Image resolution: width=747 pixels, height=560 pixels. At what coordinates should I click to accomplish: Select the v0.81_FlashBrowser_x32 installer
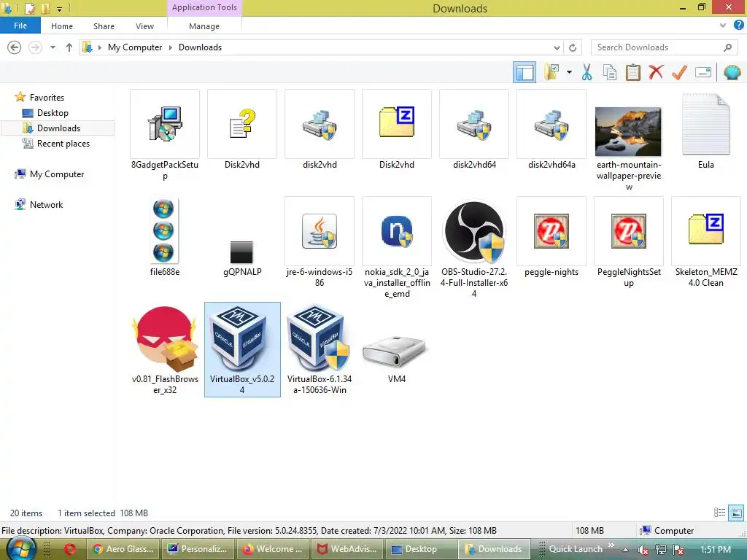[x=165, y=339]
